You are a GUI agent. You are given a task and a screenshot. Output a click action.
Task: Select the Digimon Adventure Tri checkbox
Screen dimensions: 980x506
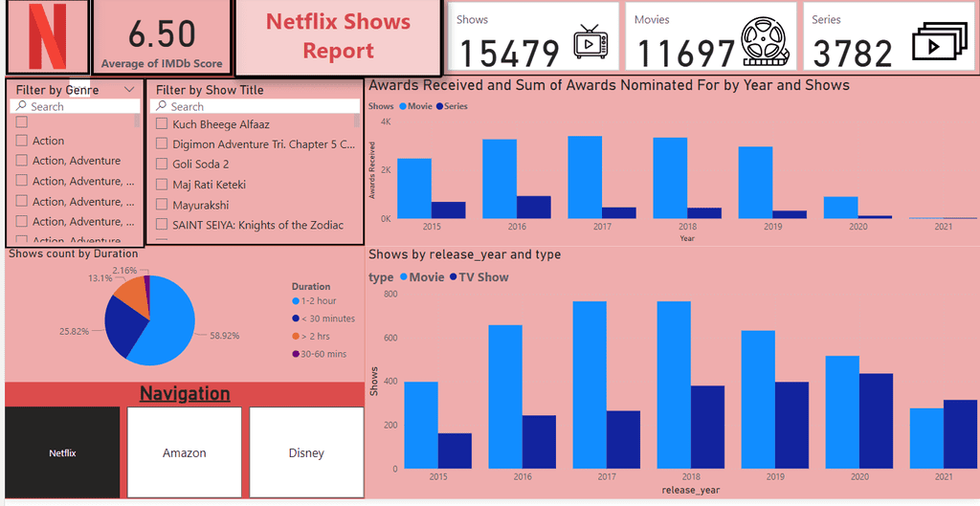[x=161, y=143]
